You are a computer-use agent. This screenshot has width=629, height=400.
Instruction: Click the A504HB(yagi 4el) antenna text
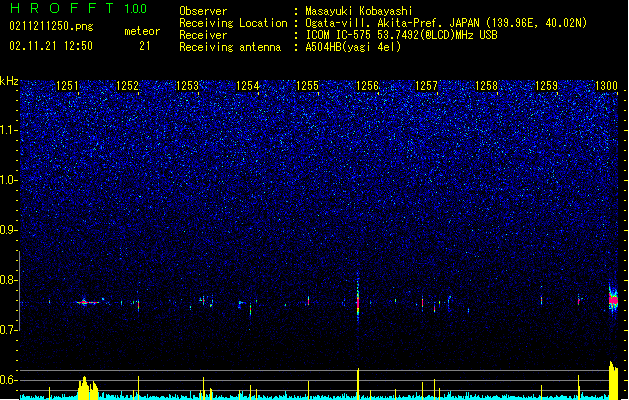coord(353,47)
